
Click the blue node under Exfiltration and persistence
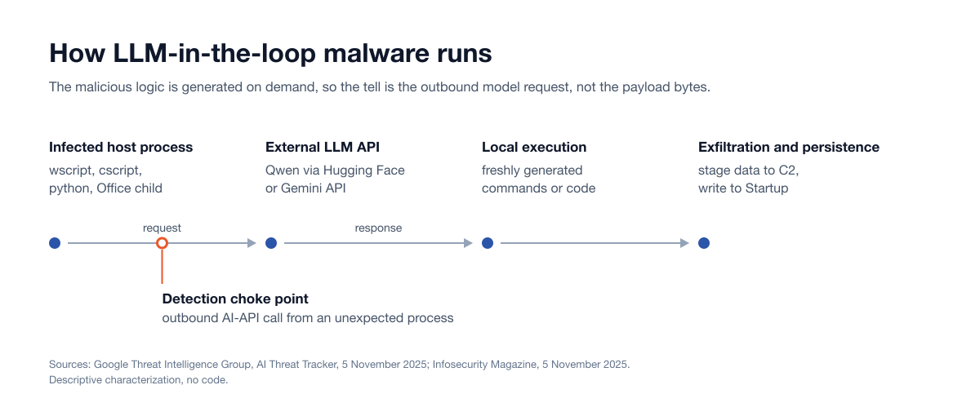(704, 243)
